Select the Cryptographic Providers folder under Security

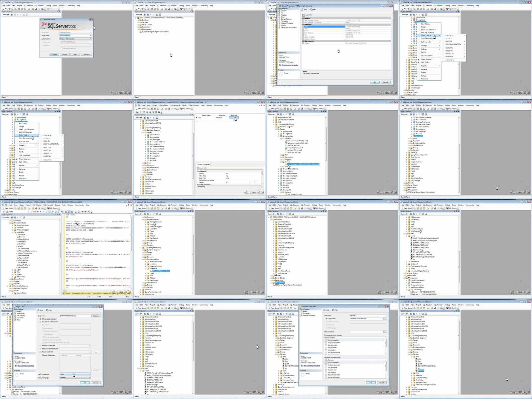[419, 266]
